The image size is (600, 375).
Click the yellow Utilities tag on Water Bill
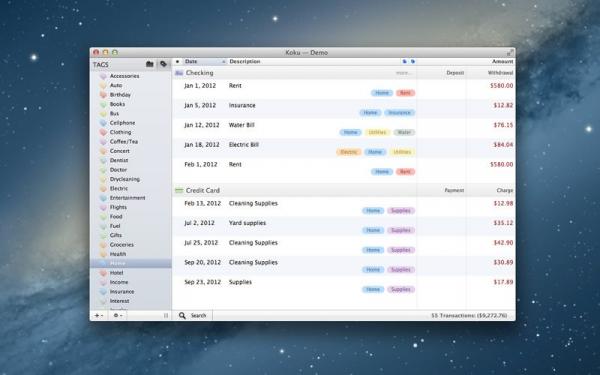[x=377, y=132]
